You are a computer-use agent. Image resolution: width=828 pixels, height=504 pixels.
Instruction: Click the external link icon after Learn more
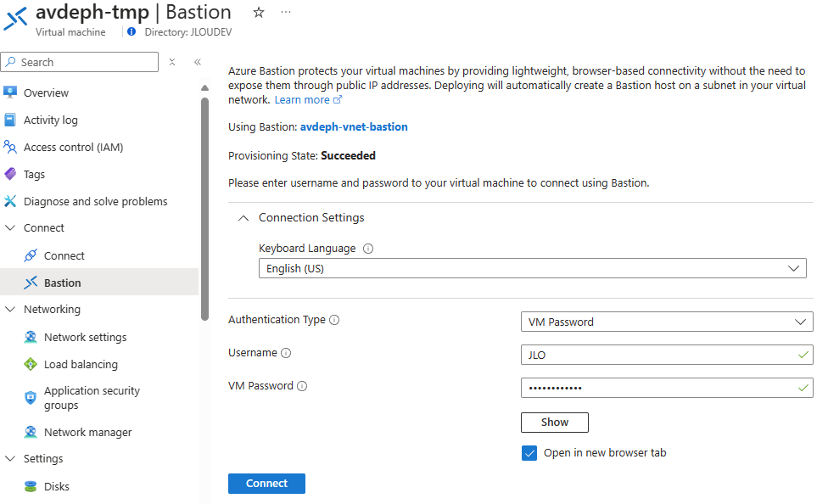(x=338, y=100)
